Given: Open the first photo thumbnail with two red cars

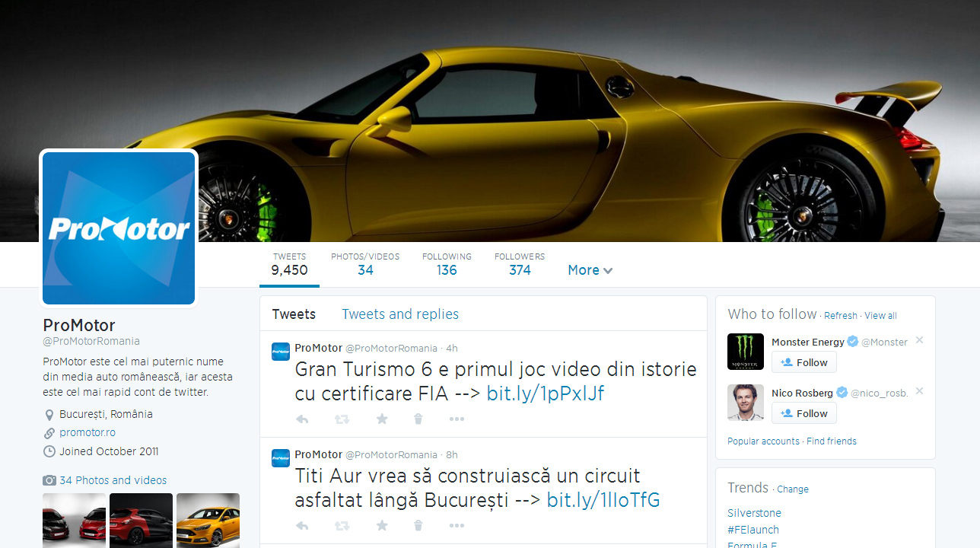Looking at the screenshot, I should coord(74,521).
